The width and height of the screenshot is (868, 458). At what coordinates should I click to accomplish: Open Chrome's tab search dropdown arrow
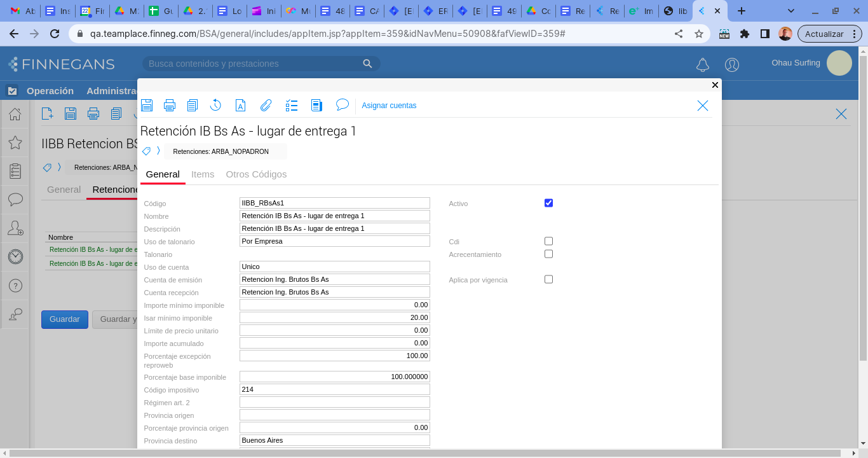(791, 11)
